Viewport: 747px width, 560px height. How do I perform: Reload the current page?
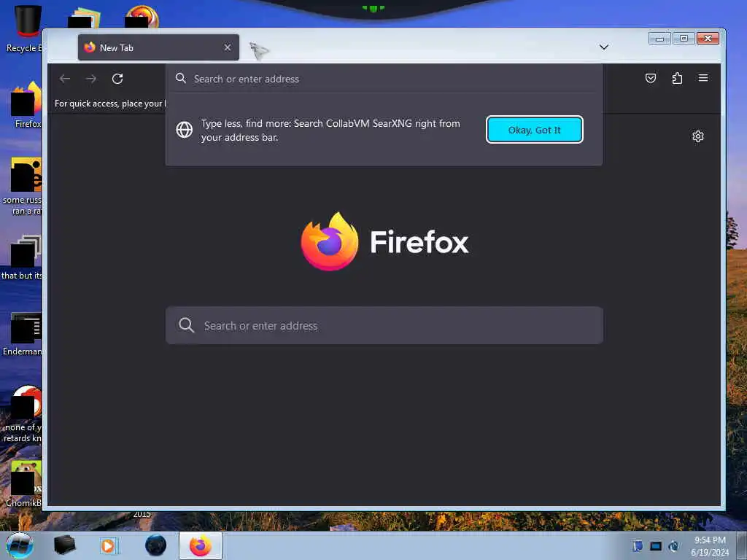(x=117, y=79)
